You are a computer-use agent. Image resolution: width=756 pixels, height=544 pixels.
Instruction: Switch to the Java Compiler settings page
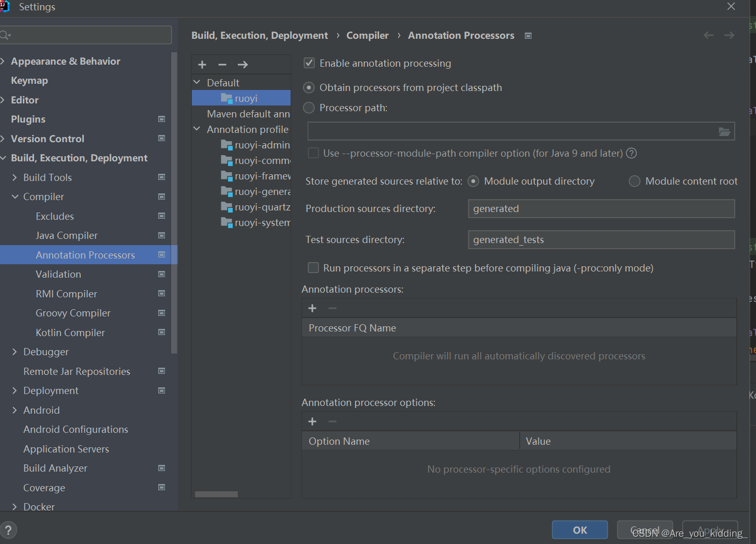[66, 235]
